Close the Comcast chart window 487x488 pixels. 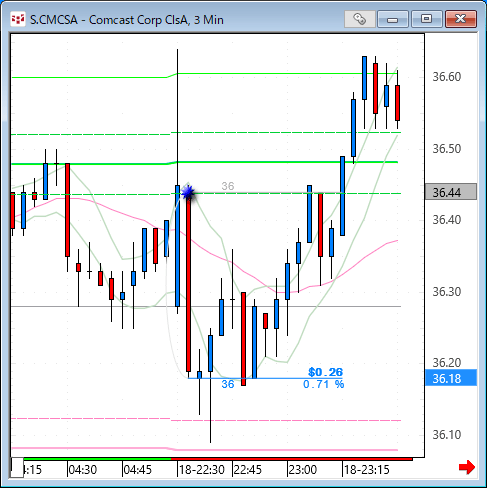click(461, 19)
